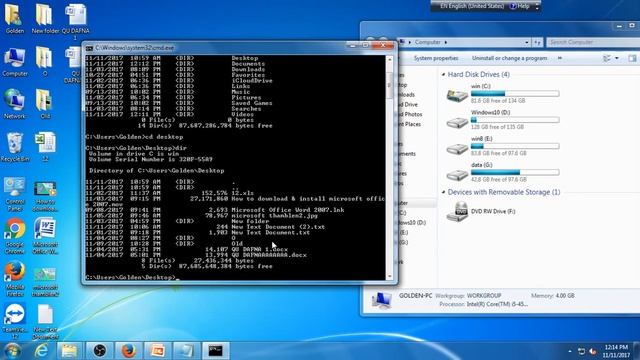640x360 pixels.
Task: Click Computer in the address breadcrumb
Action: [x=428, y=42]
